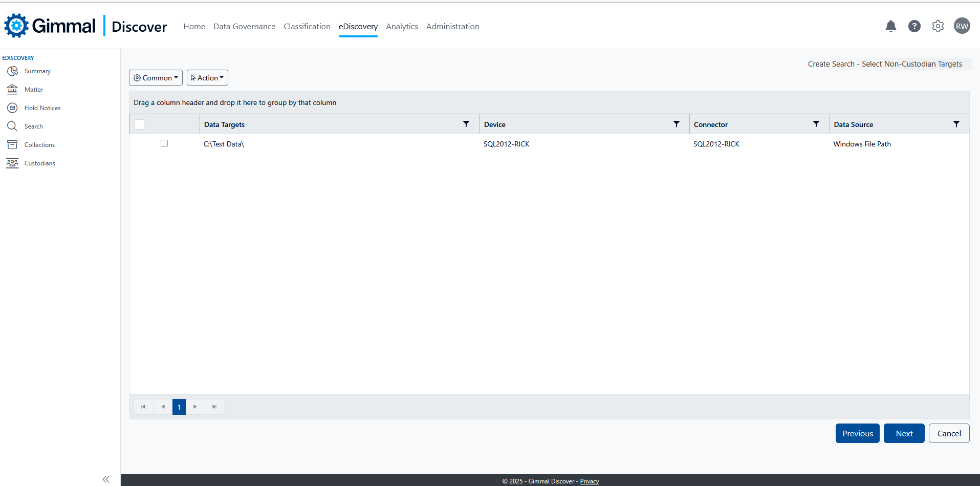Expand the Common dropdown
Image resolution: width=980 pixels, height=486 pixels.
tap(156, 78)
